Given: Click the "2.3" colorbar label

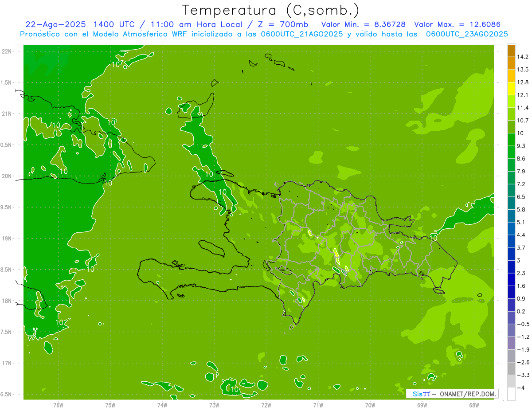Looking at the screenshot, I should click(x=521, y=273).
